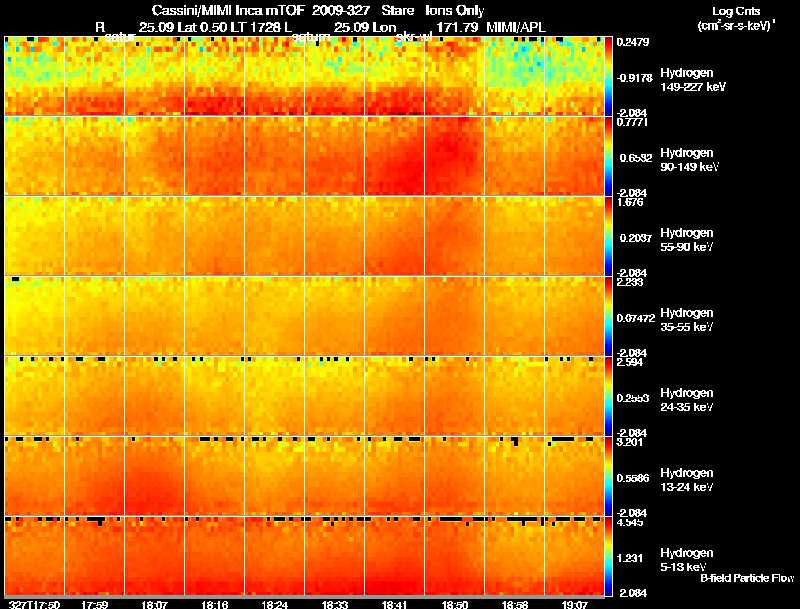
Task: Select the colorbar for 149-227 keV row
Action: tap(609, 76)
